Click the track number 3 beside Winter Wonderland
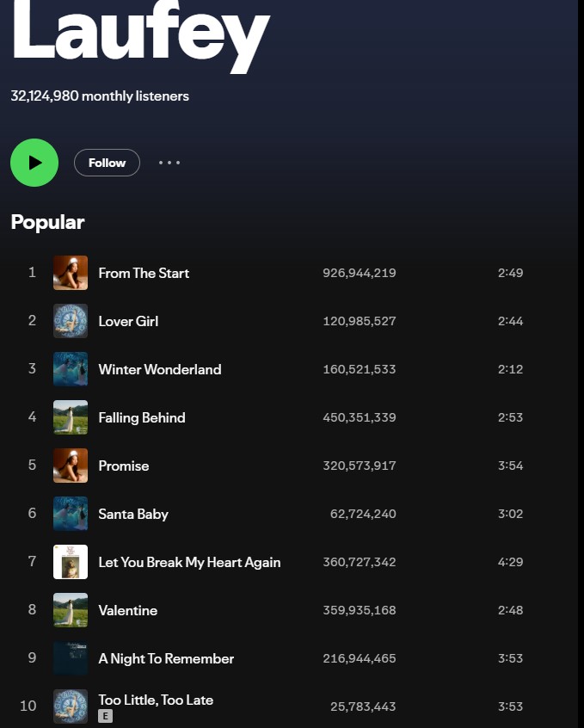The width and height of the screenshot is (584, 728). [32, 368]
